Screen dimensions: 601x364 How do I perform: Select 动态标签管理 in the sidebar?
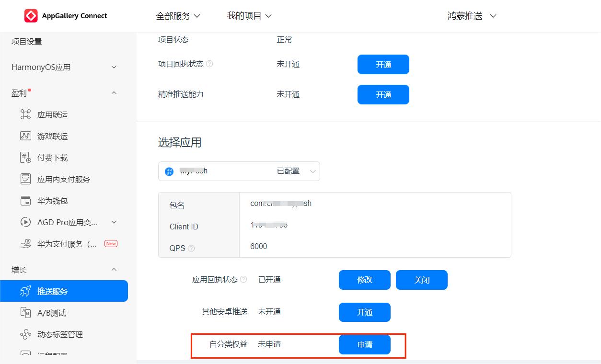pyautogui.click(x=60, y=335)
